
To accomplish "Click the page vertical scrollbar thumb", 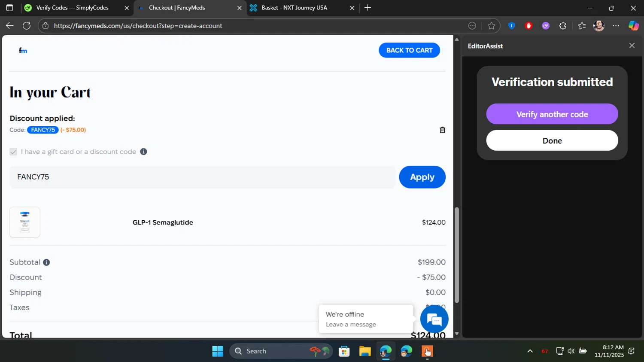I will pos(457,255).
